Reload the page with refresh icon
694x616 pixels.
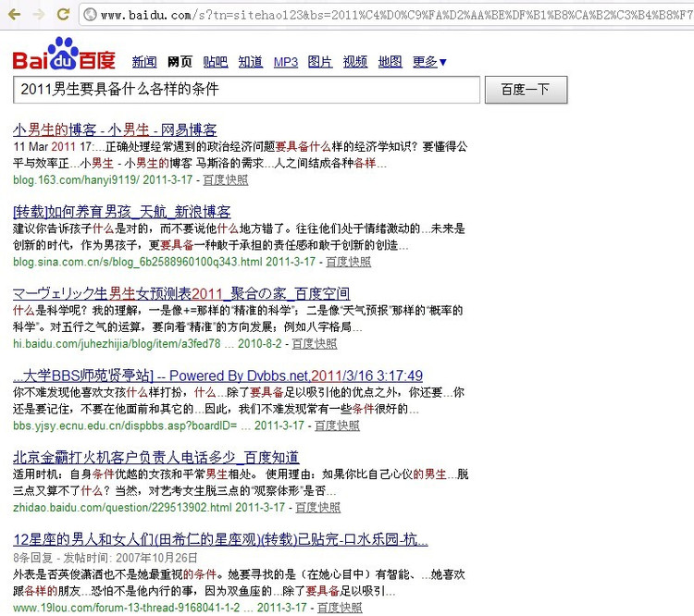click(x=63, y=14)
